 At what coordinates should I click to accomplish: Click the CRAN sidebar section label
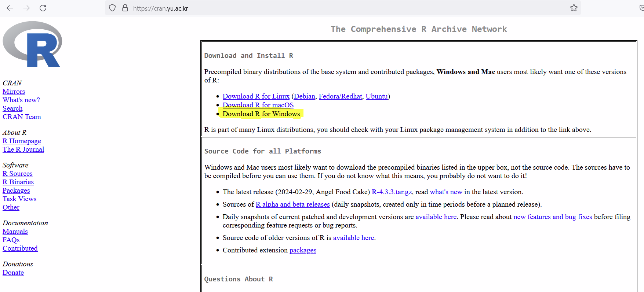tap(12, 83)
